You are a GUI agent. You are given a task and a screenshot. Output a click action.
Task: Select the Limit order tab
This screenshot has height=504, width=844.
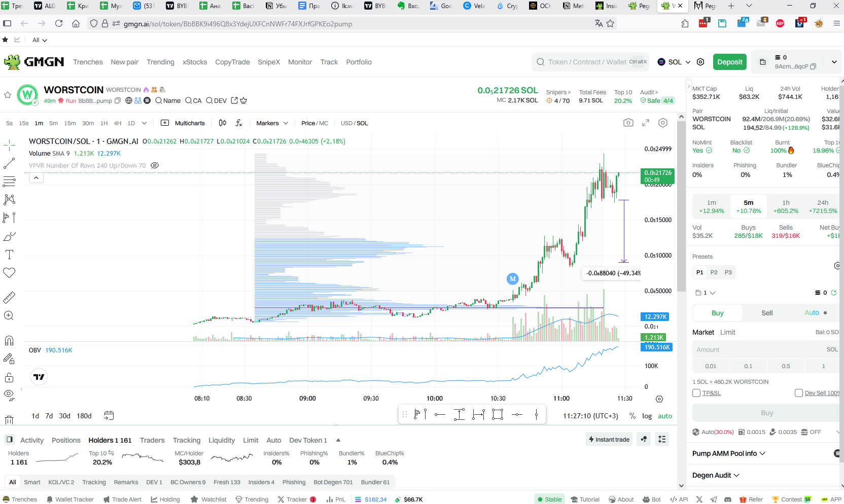pyautogui.click(x=727, y=332)
